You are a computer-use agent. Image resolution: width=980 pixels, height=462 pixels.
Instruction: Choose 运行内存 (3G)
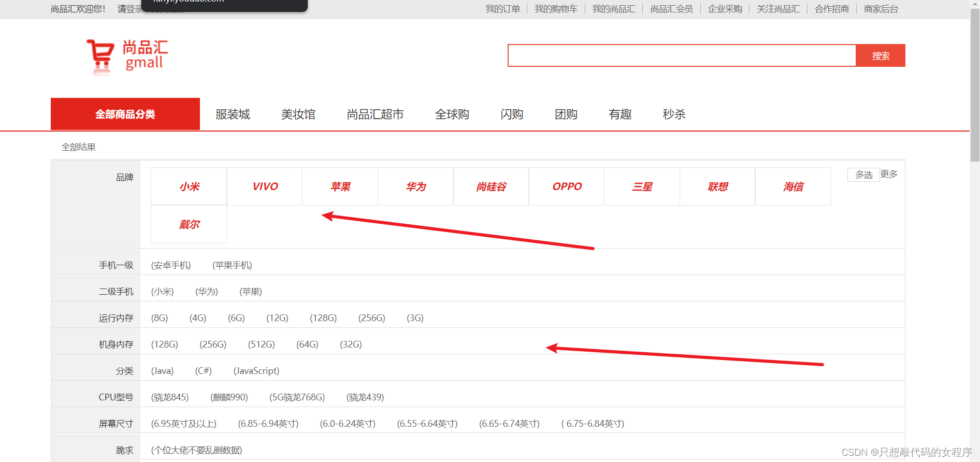pyautogui.click(x=415, y=318)
